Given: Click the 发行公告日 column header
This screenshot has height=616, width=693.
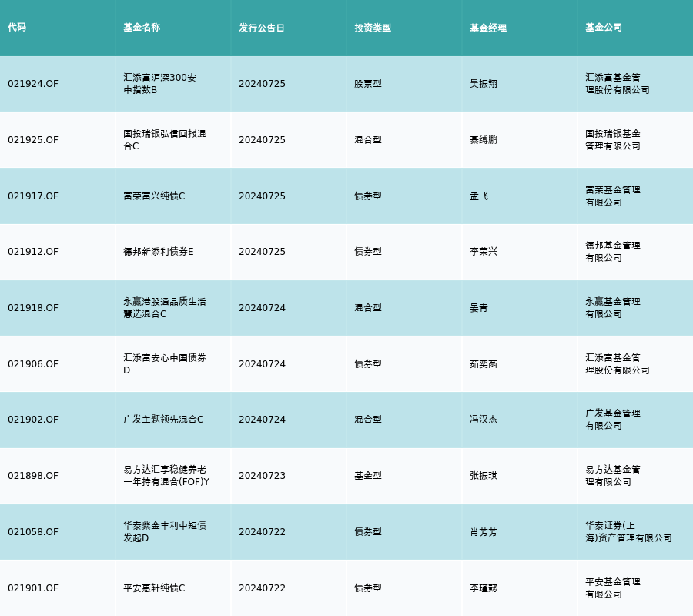Looking at the screenshot, I should click(x=262, y=28).
